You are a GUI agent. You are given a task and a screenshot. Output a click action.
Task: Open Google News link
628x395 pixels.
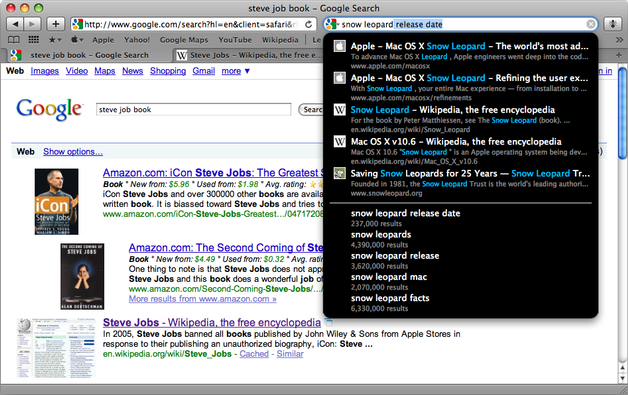click(x=133, y=71)
